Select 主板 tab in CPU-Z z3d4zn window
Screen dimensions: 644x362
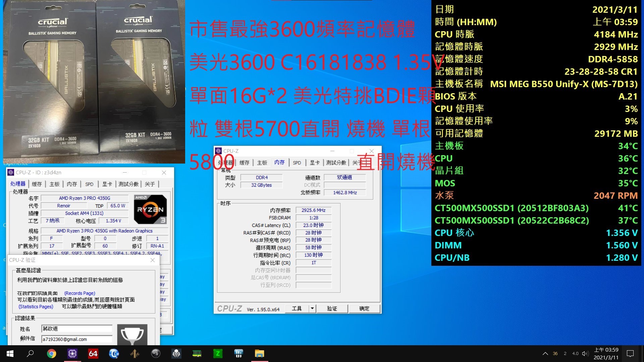tap(54, 184)
